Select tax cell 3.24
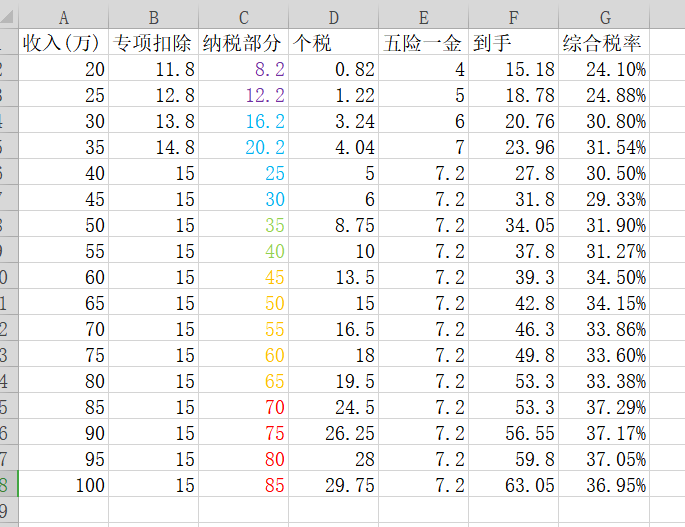 (x=333, y=120)
